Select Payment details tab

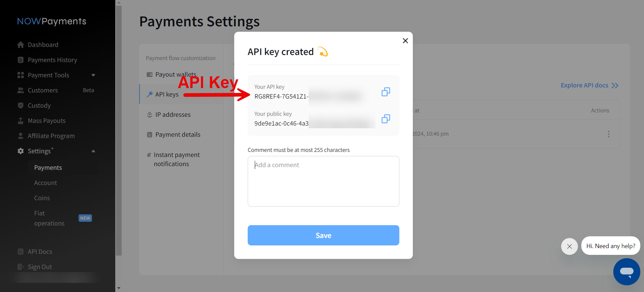[178, 135]
